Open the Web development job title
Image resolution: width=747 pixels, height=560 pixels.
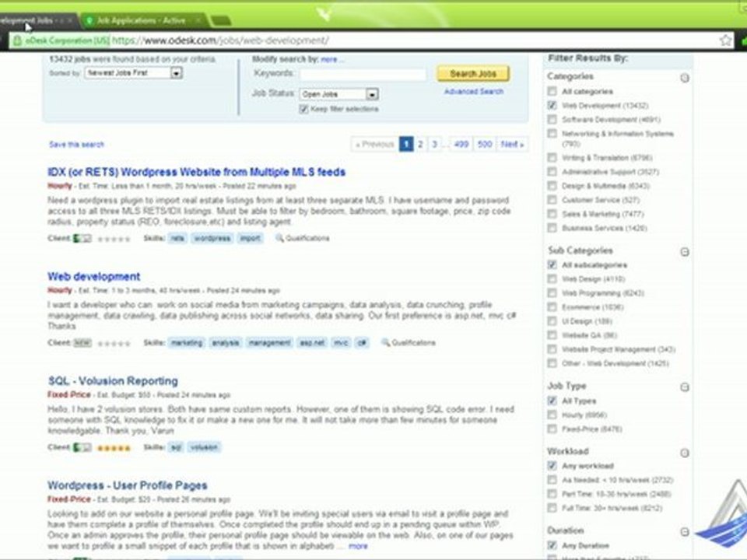[94, 277]
